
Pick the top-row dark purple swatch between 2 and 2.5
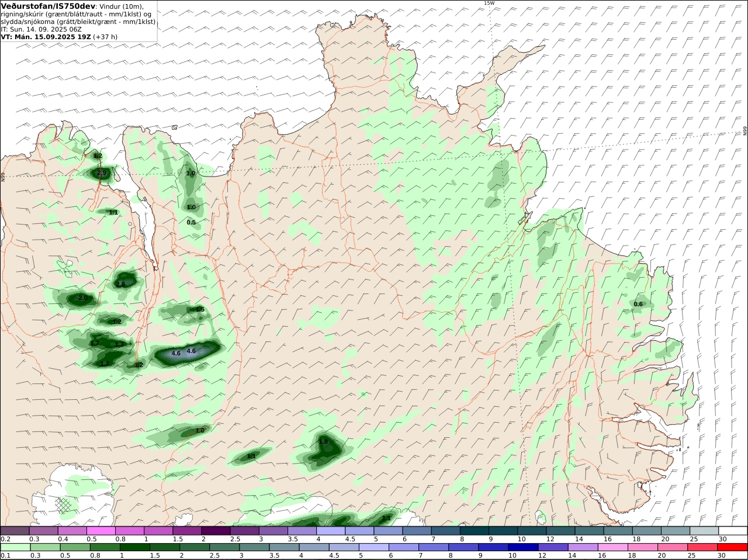[x=216, y=530]
